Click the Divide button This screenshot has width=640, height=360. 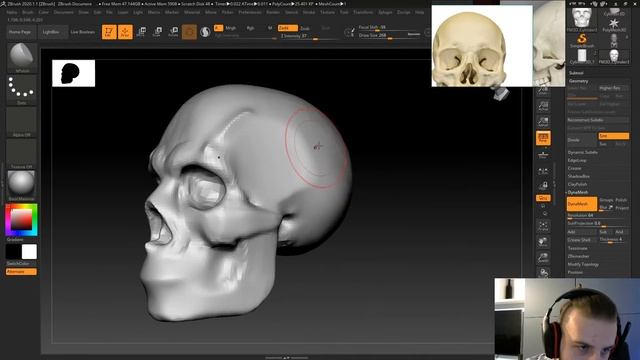582,140
